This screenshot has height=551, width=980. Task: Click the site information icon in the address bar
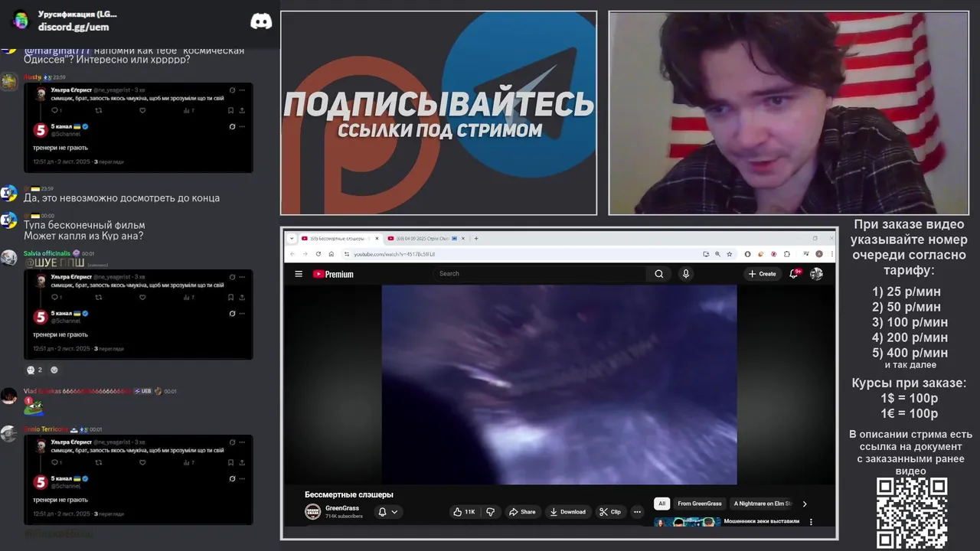(346, 254)
